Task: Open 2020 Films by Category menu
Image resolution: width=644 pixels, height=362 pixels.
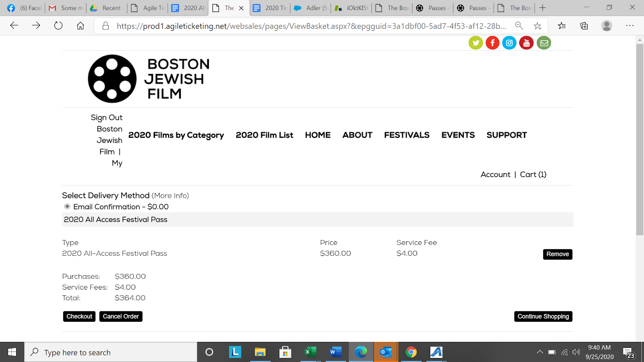Action: point(176,135)
